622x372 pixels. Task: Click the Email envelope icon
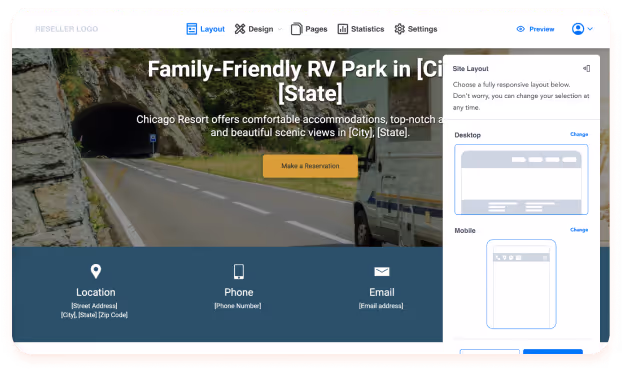pos(382,271)
